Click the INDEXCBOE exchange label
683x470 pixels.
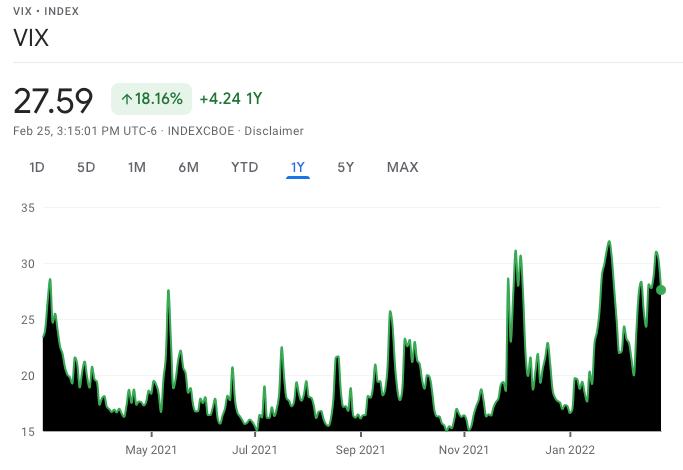coord(201,131)
